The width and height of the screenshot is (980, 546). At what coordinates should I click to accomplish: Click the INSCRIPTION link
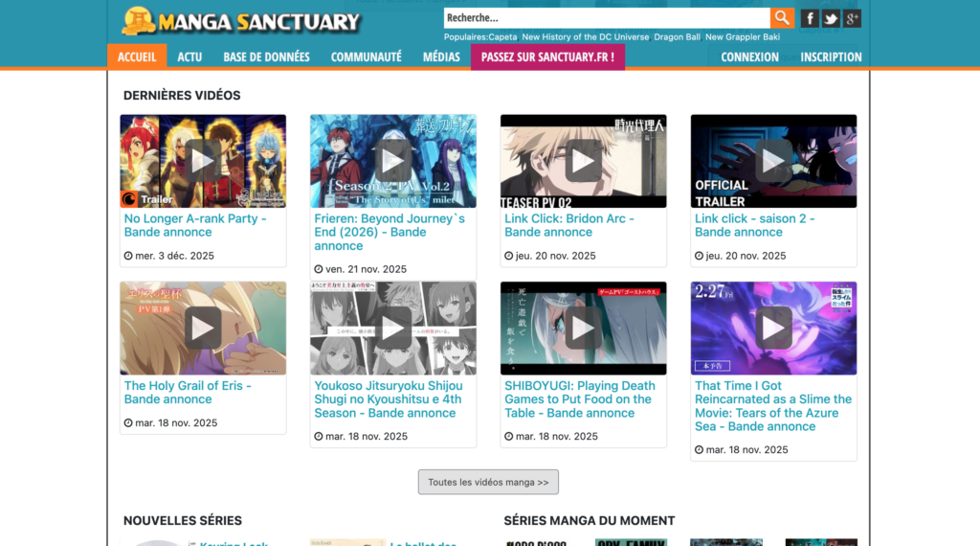click(x=831, y=57)
